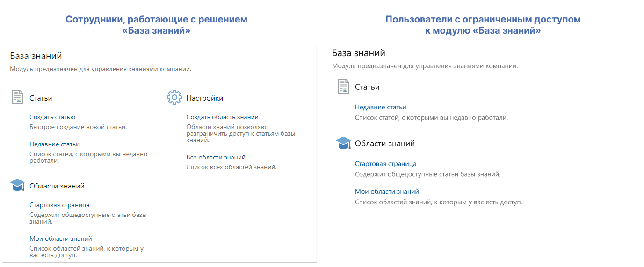This screenshot has height=267, width=644.
Task: Open Стартовая страница in the limited-access panel
Action: 385,164
